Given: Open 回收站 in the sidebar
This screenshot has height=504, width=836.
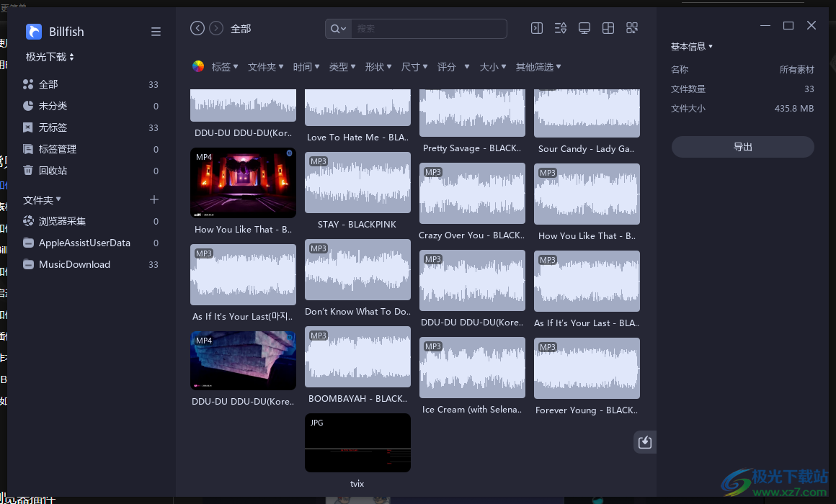Looking at the screenshot, I should (x=53, y=171).
